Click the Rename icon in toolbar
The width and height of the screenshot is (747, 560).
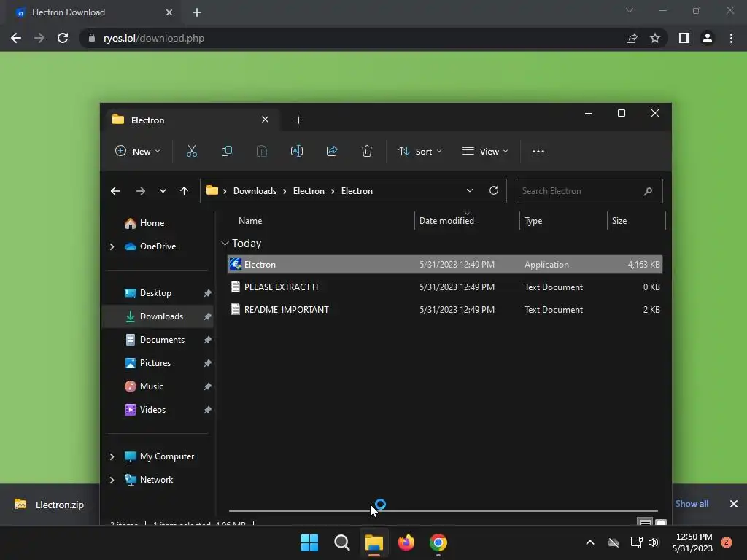click(297, 152)
